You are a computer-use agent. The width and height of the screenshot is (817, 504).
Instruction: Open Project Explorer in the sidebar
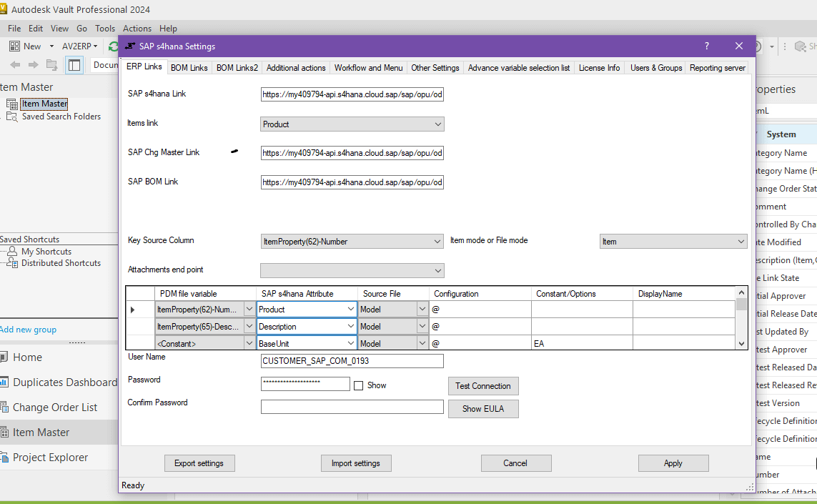49,457
